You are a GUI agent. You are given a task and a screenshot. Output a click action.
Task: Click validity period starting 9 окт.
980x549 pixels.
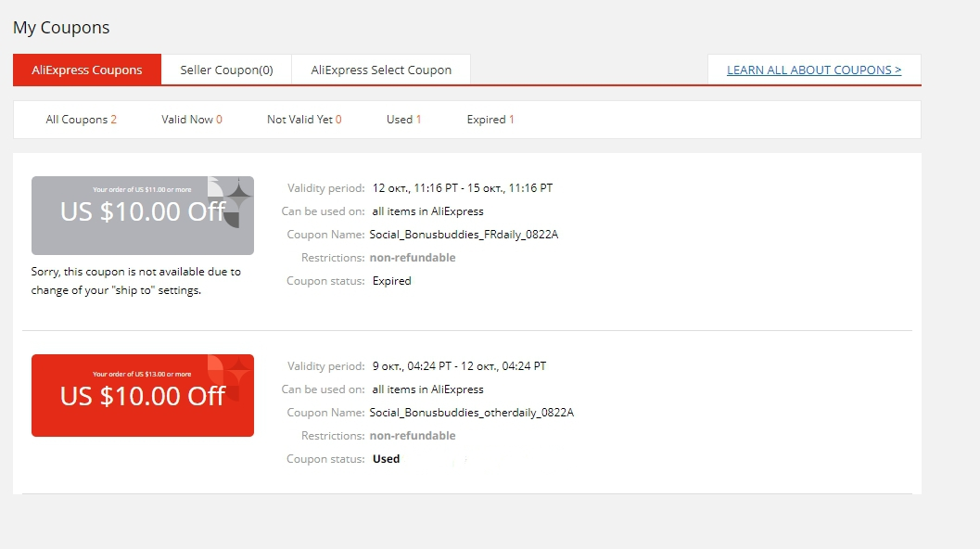click(x=459, y=366)
